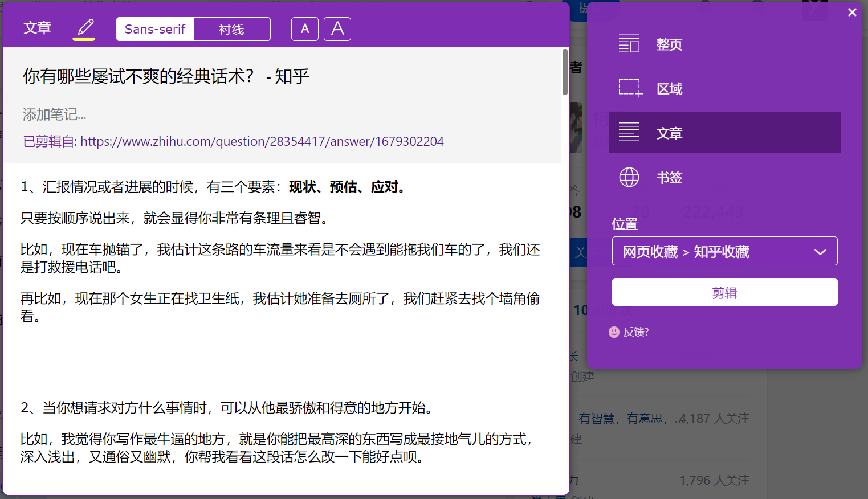Click the full page layout icon
Screen dimensions: 868x499
(x=629, y=44)
